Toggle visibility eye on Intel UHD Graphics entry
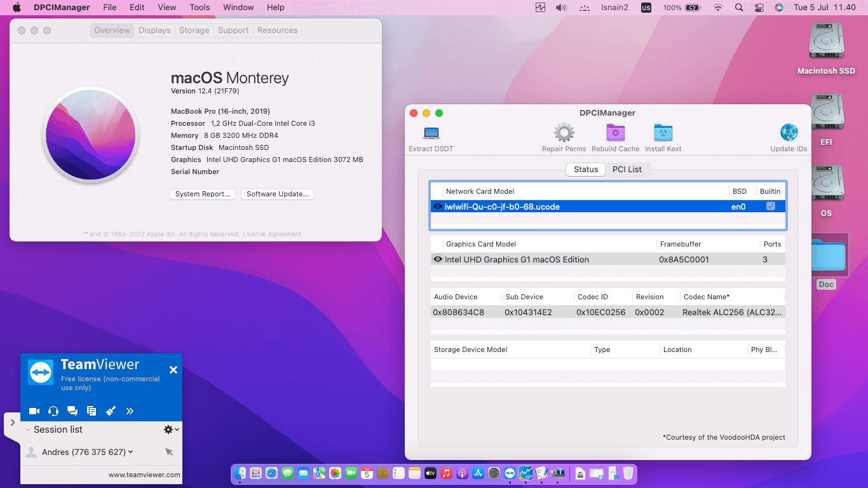The image size is (868, 488). coord(438,259)
